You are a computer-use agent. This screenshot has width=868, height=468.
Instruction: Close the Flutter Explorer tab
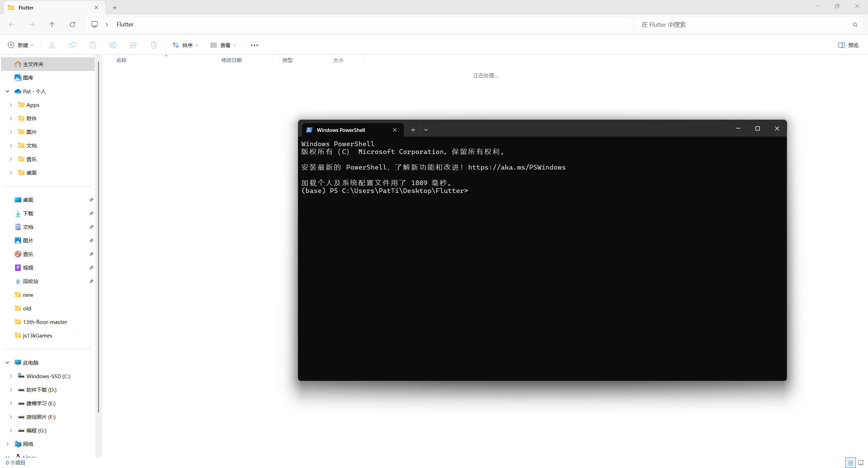tap(96, 7)
